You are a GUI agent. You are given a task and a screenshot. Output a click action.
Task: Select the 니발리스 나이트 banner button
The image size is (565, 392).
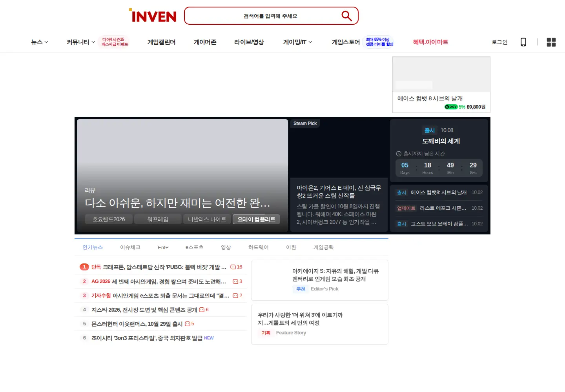[x=207, y=219]
